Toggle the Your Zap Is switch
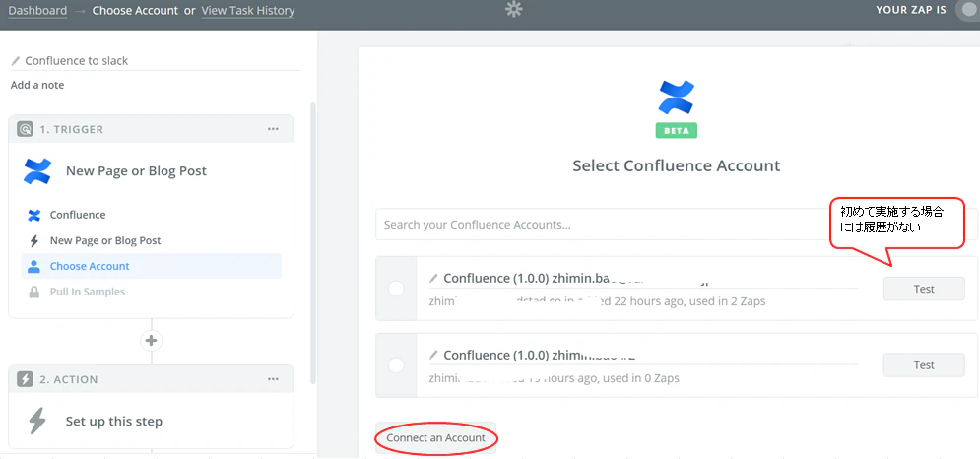 (x=970, y=10)
